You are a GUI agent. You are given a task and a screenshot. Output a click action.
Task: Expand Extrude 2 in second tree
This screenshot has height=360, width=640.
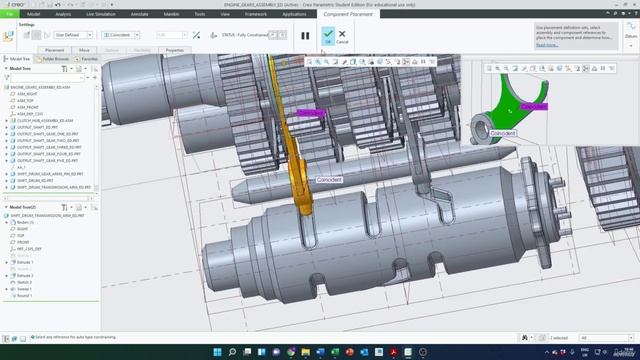(6, 276)
